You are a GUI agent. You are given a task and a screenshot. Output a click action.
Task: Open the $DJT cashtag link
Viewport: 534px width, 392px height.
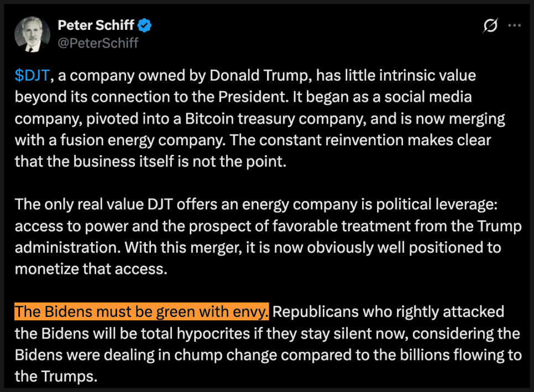pos(33,76)
